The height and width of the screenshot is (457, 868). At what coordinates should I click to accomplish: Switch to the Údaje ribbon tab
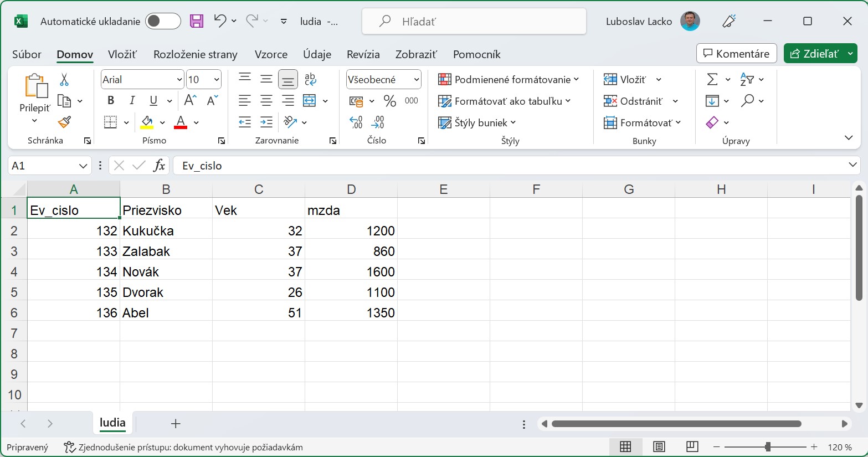pyautogui.click(x=317, y=54)
